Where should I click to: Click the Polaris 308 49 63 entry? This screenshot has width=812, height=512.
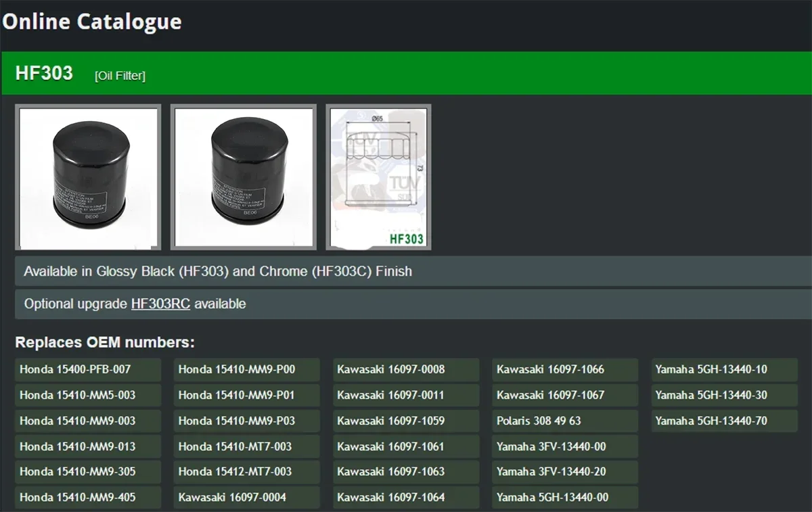click(x=565, y=421)
